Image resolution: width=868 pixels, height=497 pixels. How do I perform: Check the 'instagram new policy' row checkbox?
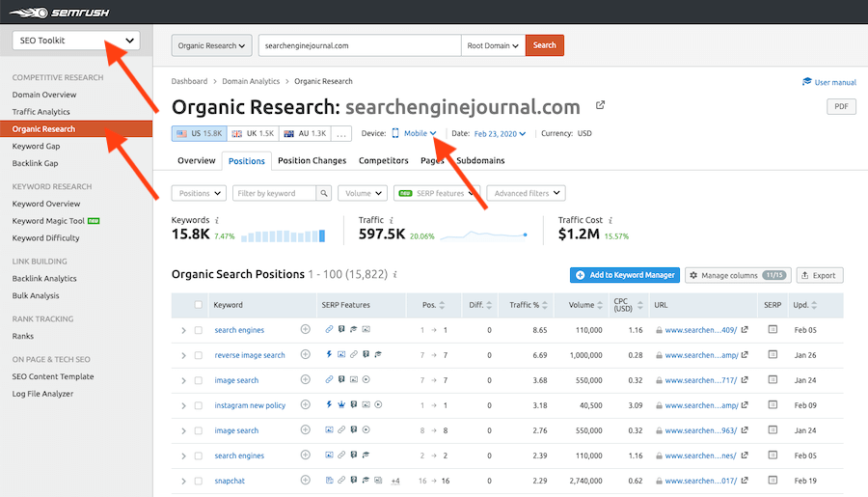click(198, 405)
